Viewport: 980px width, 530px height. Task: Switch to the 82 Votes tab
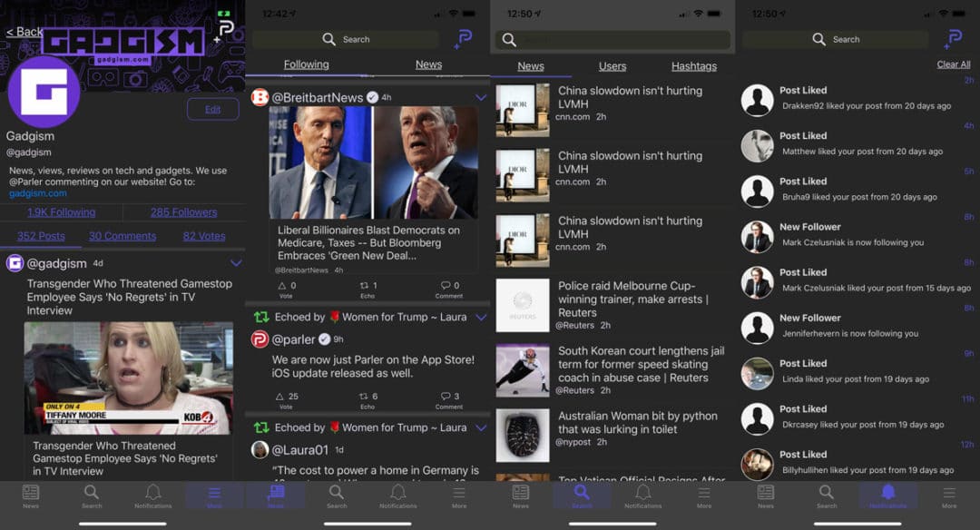tap(204, 236)
